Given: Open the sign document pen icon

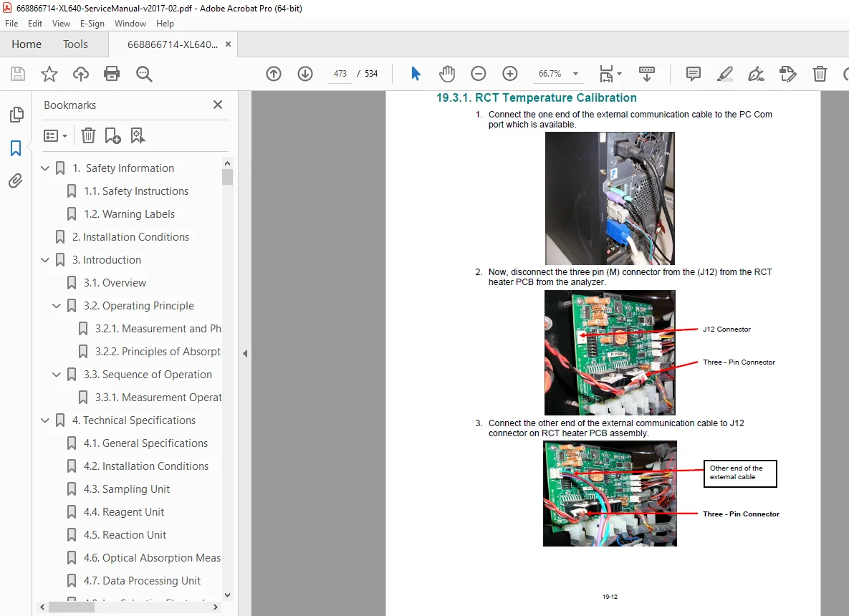Looking at the screenshot, I should 756,74.
